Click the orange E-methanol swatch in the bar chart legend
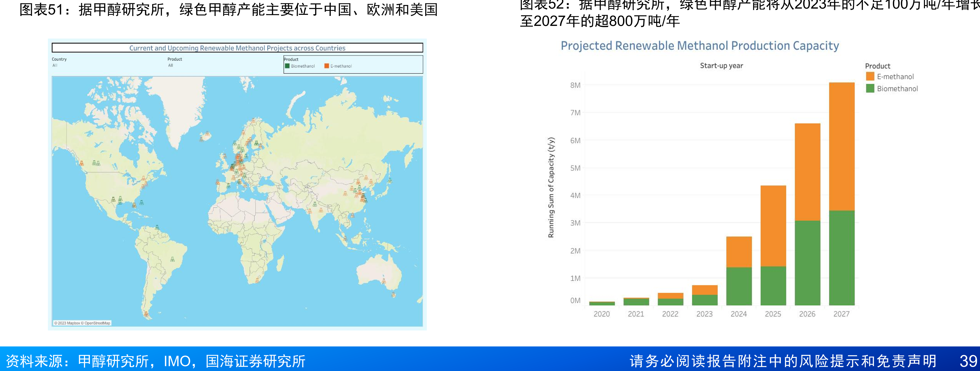Image resolution: width=980 pixels, height=371 pixels. click(870, 76)
